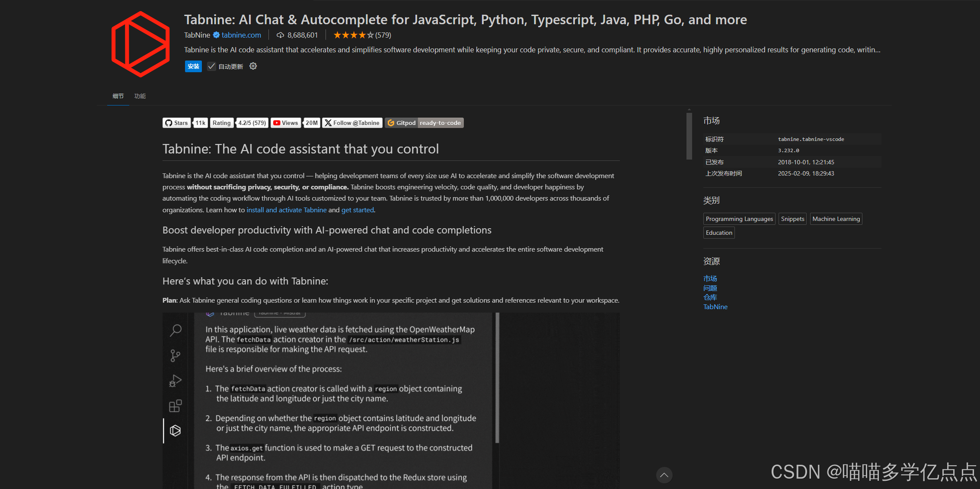980x489 pixels.
Task: Click the published date 2018-10-01, 12:21:45
Action: 806,162
